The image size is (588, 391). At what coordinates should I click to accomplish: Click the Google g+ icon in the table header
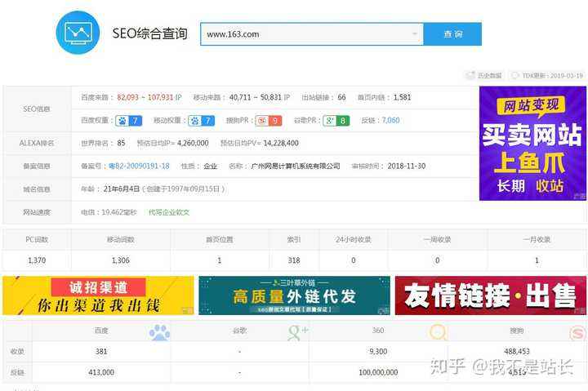298,332
